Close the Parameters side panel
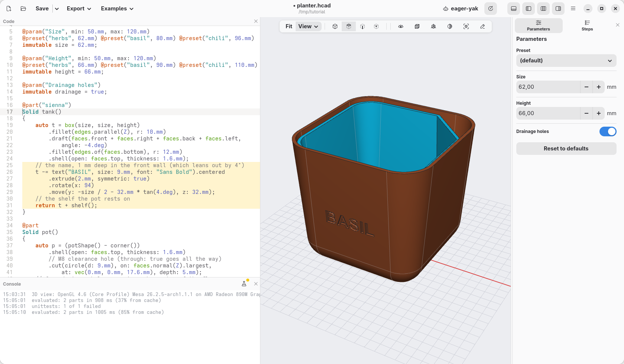 pos(618,25)
